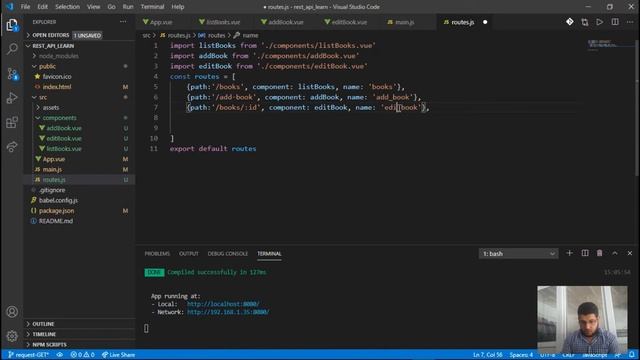Click Spaces: 4 indentation status item
This screenshot has width=640, height=360.
(521, 355)
